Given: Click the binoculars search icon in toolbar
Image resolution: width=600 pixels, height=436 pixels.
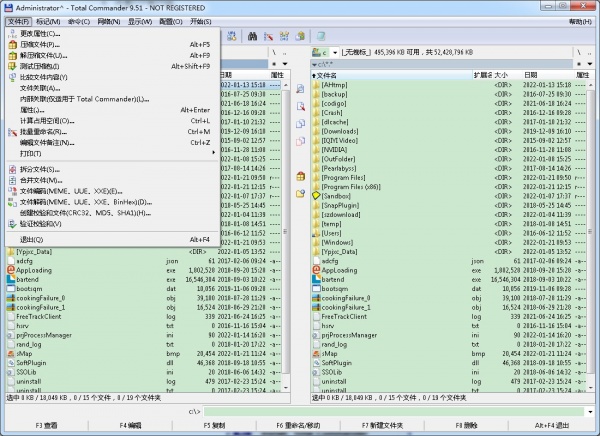Looking at the screenshot, I should pos(253,36).
